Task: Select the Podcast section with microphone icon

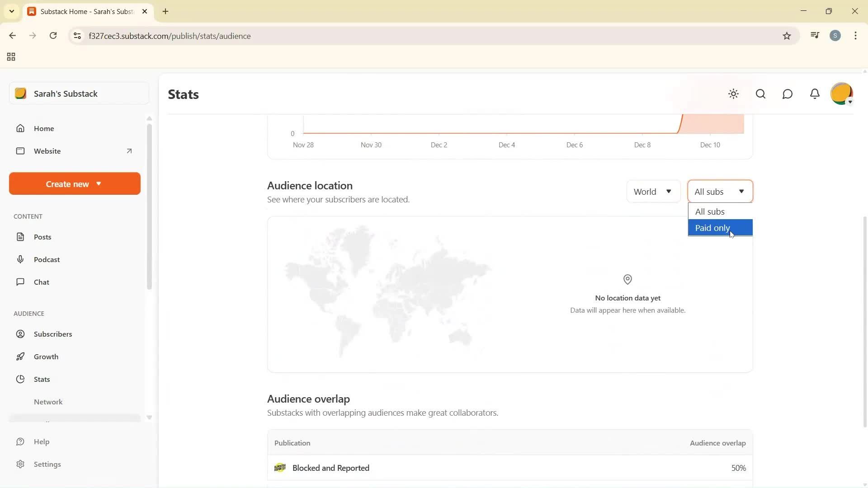Action: (47, 259)
